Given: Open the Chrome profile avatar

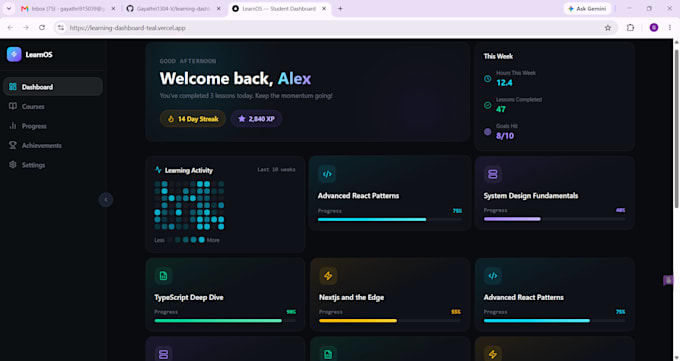Looking at the screenshot, I should [x=654, y=28].
